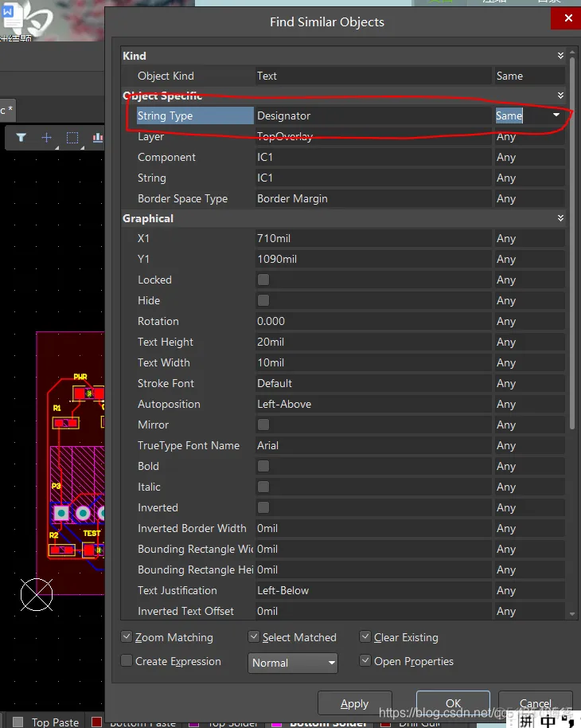Toggle the Inverted checkbox
The height and width of the screenshot is (728, 581).
coord(263,507)
